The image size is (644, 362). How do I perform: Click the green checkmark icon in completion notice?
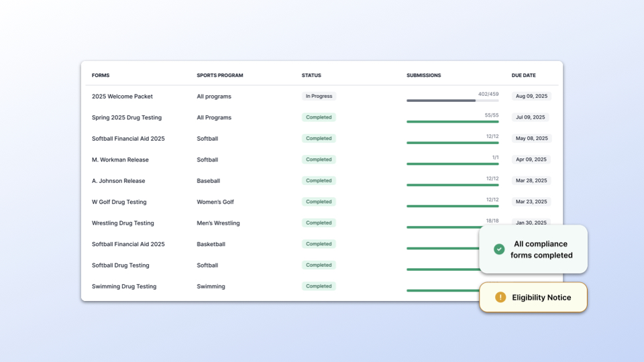point(499,249)
